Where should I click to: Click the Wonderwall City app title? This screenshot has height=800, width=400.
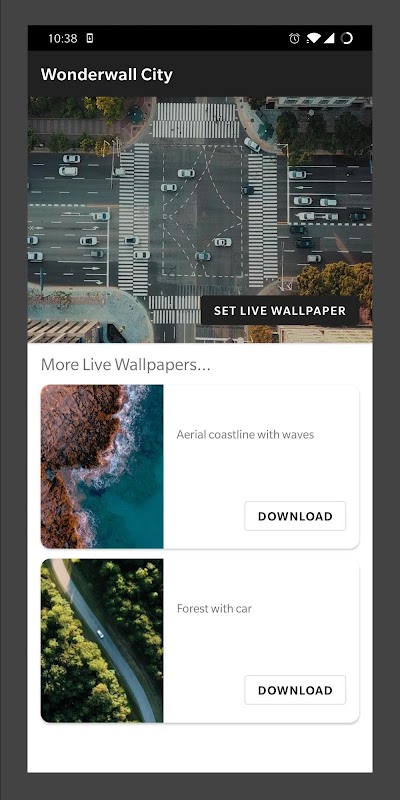(107, 74)
